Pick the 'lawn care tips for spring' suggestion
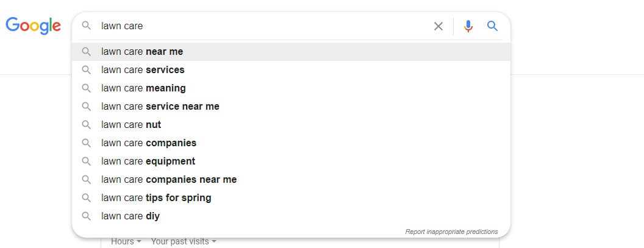Viewport: 644px width, 248px height. [291, 198]
